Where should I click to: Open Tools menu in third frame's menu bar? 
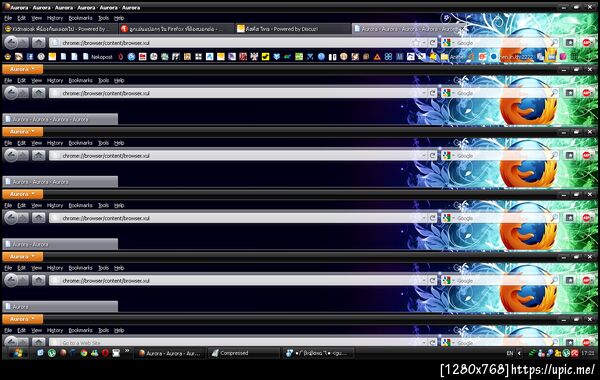(103, 143)
